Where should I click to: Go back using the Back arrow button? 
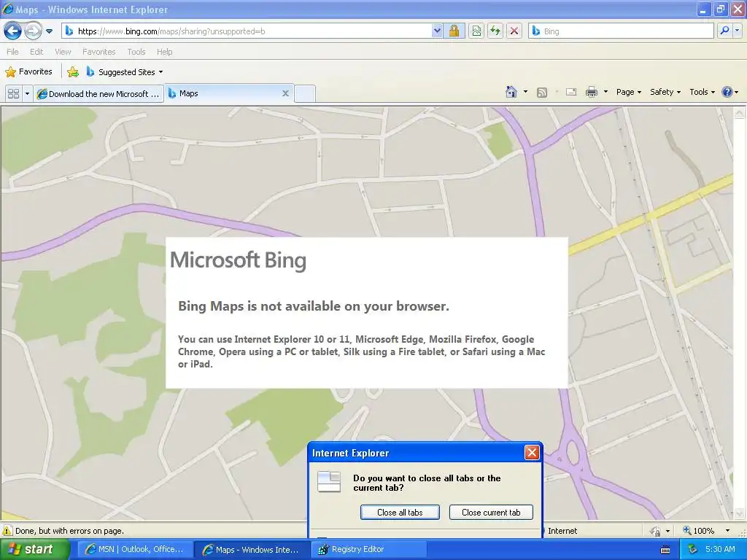tap(12, 31)
